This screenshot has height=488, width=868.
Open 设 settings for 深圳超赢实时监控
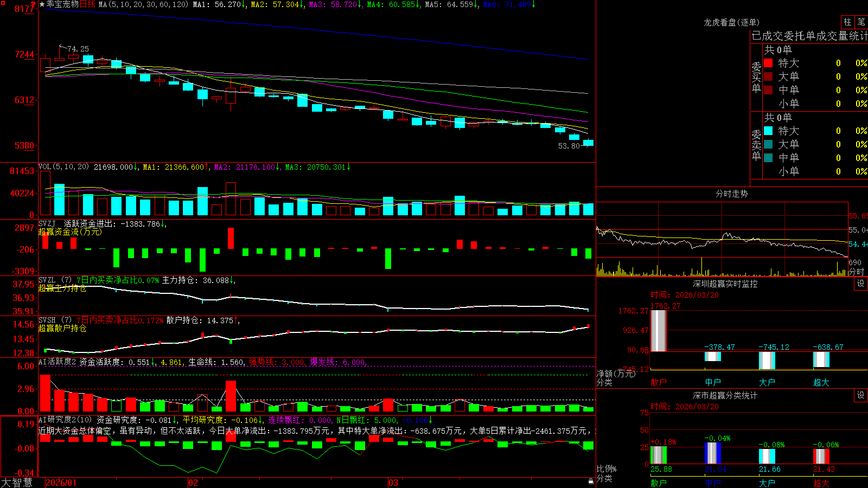pyautogui.click(x=861, y=284)
